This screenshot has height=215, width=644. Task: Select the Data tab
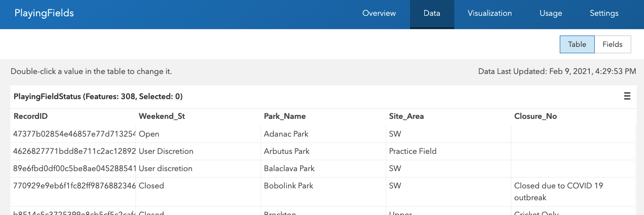pos(432,13)
